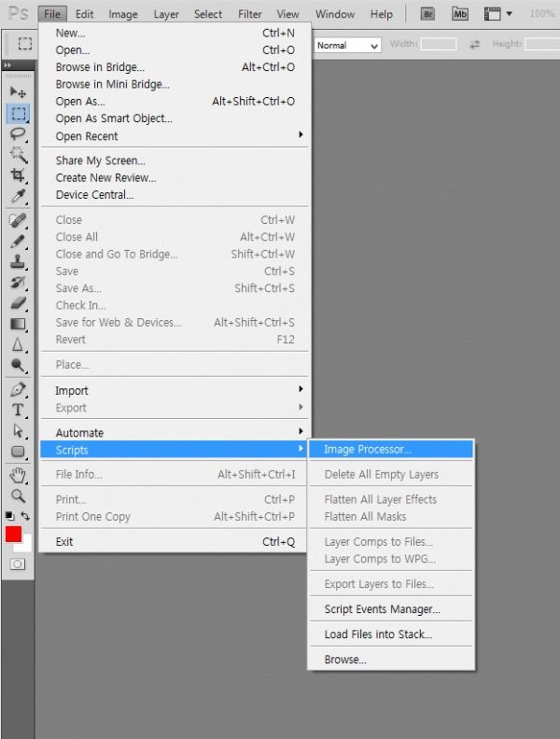Select the Zoom tool
Viewport: 560px width, 739px height.
(18, 495)
